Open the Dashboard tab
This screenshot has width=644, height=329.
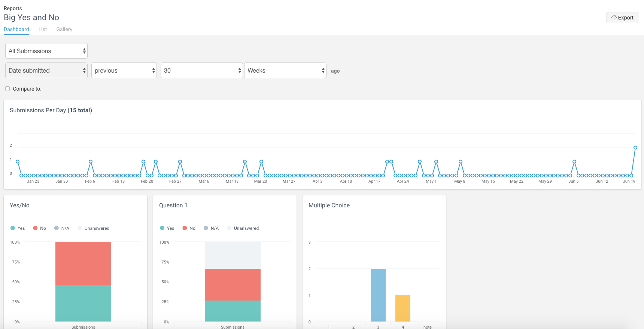(x=16, y=29)
